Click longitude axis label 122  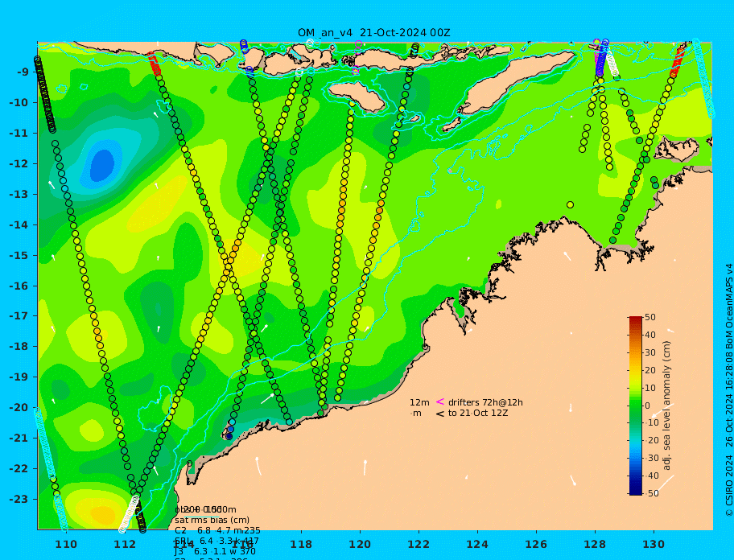[x=419, y=544]
